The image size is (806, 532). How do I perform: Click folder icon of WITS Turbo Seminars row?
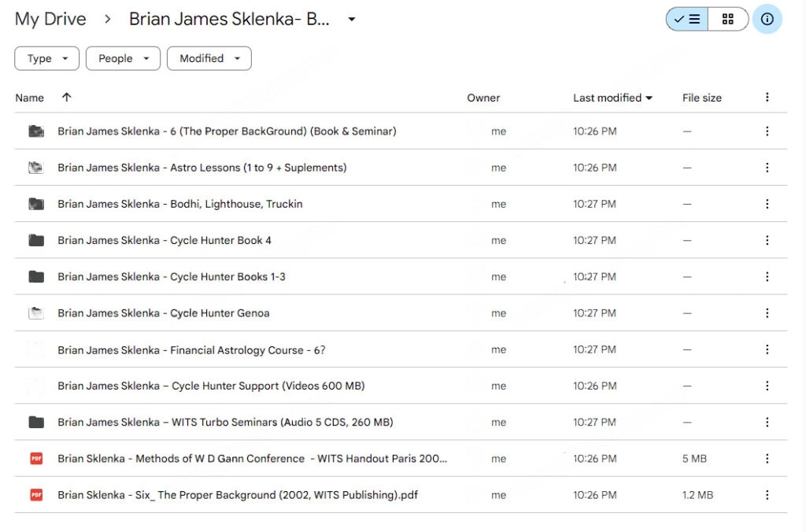tap(36, 422)
